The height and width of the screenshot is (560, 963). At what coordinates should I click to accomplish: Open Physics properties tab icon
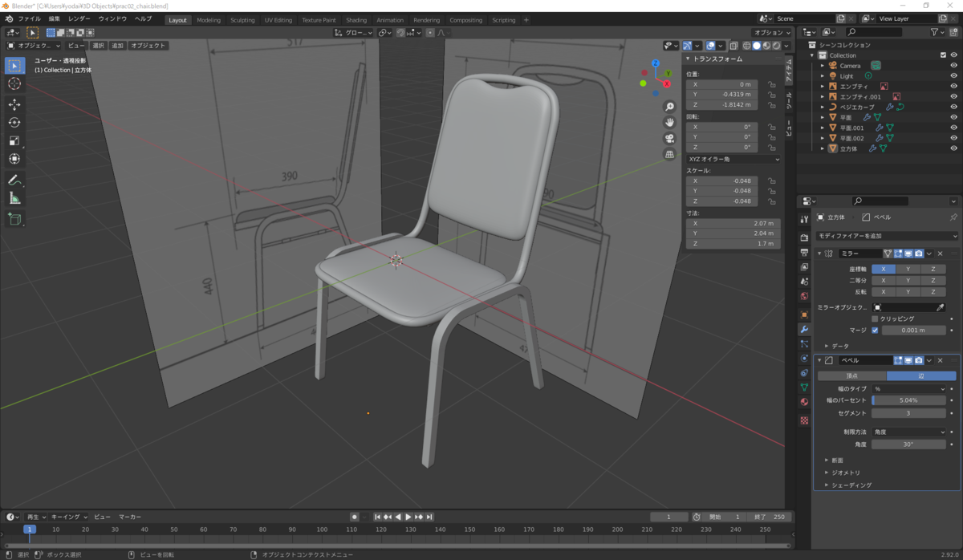click(x=804, y=358)
